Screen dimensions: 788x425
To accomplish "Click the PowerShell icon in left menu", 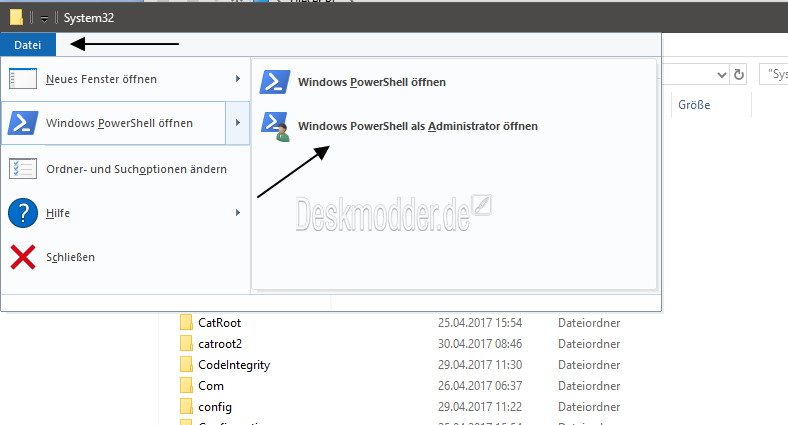I will point(23,123).
